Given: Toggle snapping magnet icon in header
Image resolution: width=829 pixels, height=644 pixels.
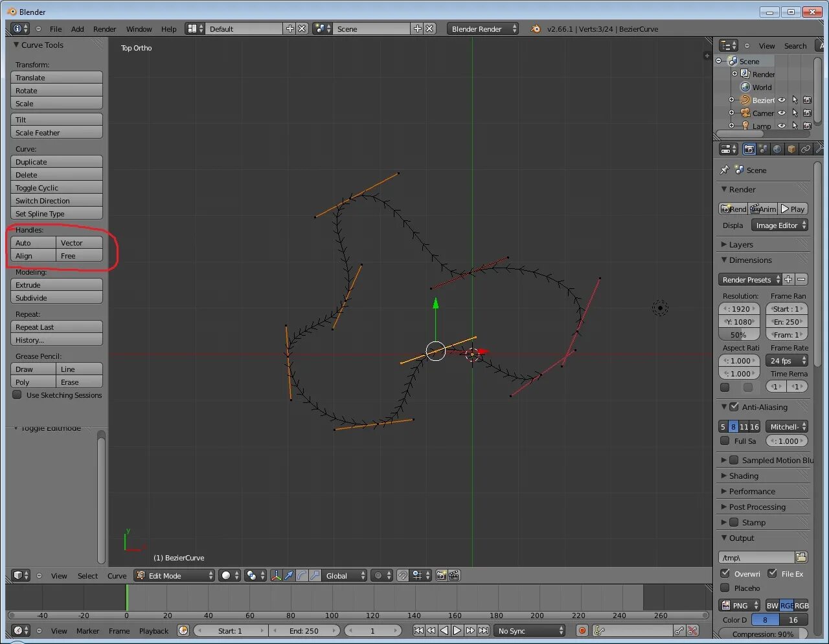Looking at the screenshot, I should point(402,575).
